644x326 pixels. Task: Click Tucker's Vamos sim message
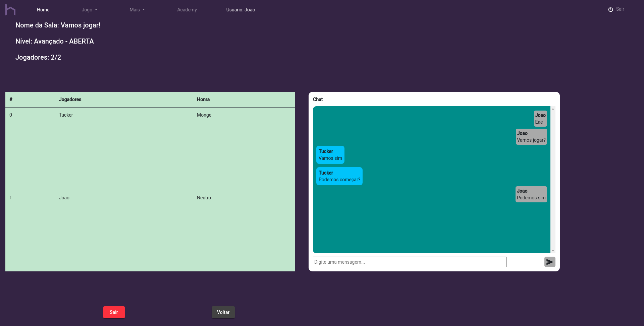click(x=330, y=155)
